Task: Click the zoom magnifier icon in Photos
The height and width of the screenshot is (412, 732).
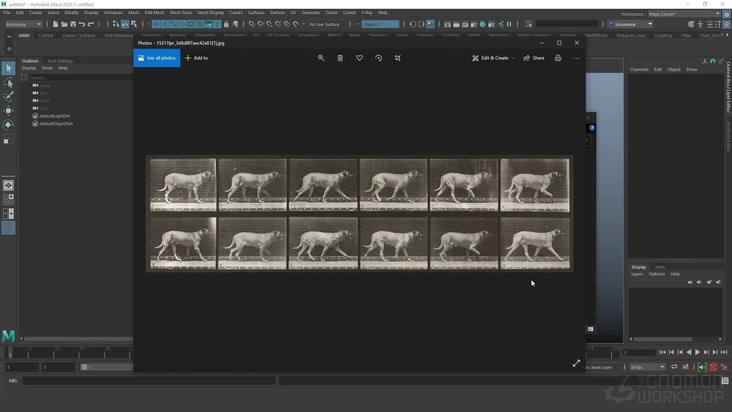Action: pyautogui.click(x=321, y=58)
